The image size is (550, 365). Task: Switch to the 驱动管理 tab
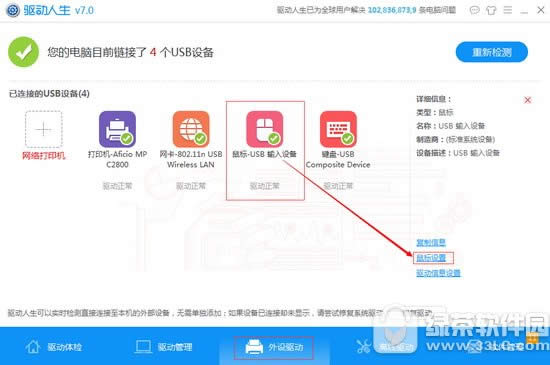click(164, 347)
